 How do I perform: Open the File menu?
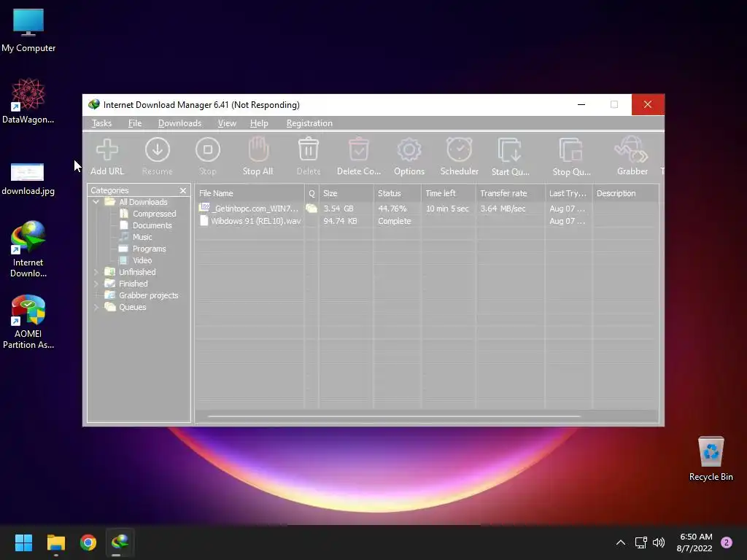[135, 123]
